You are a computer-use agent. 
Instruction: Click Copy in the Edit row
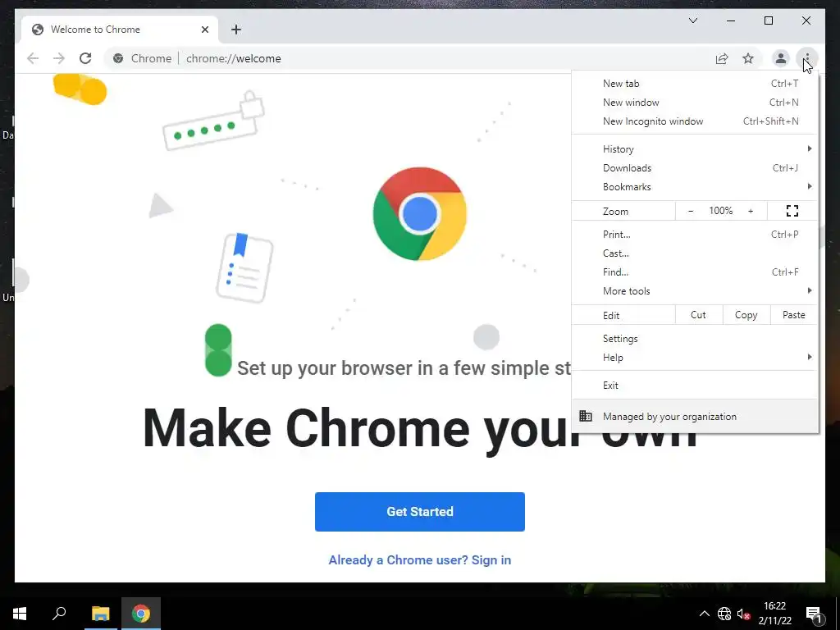(746, 315)
